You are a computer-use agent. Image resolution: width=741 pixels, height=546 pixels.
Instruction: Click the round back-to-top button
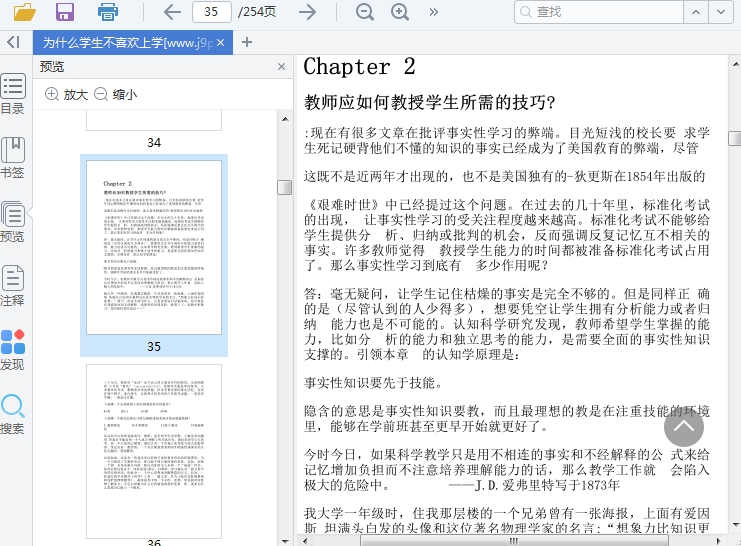coord(684,427)
